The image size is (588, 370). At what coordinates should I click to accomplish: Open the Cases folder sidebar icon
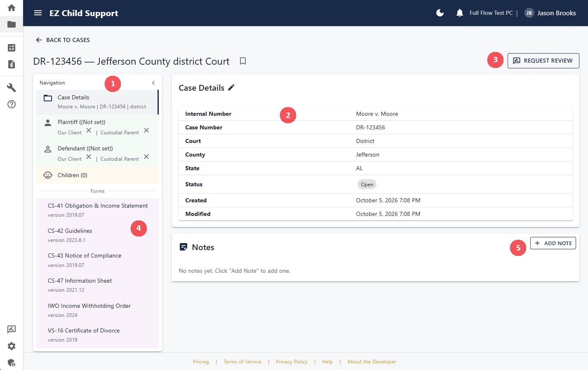(12, 24)
